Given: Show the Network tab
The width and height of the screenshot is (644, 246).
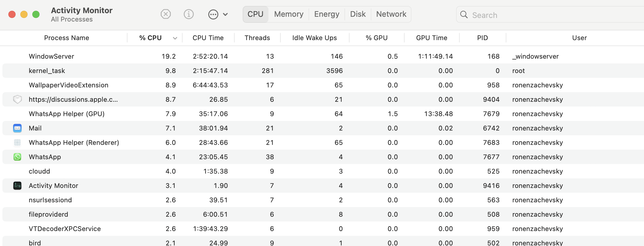Looking at the screenshot, I should [391, 14].
